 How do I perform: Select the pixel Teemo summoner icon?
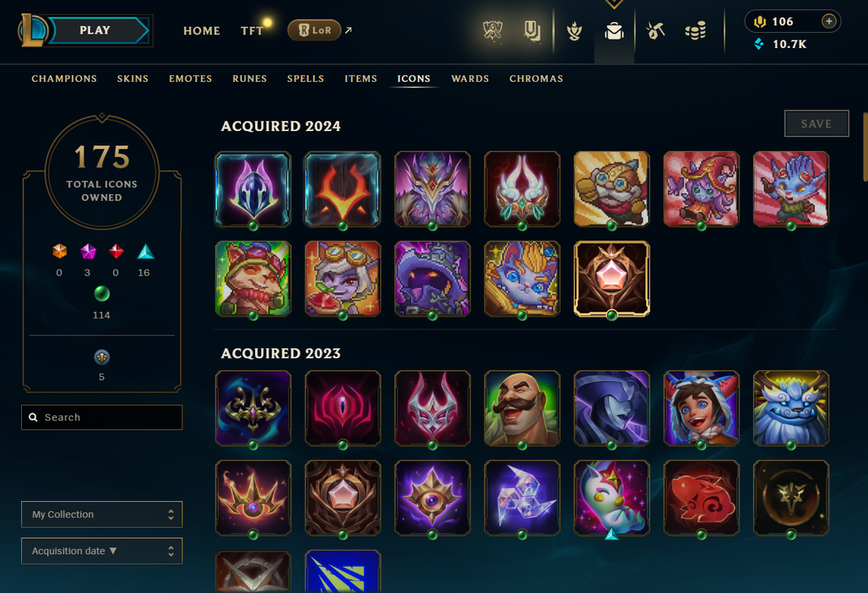pos(253,279)
